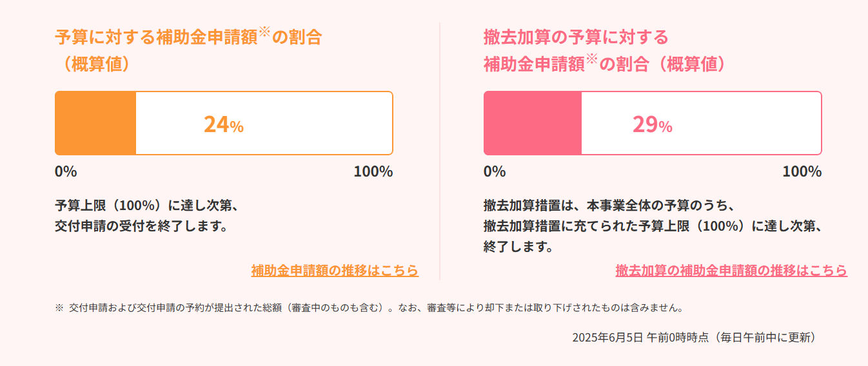Click the orange filled portion of budget bar
The width and height of the screenshot is (868, 366).
[x=95, y=123]
